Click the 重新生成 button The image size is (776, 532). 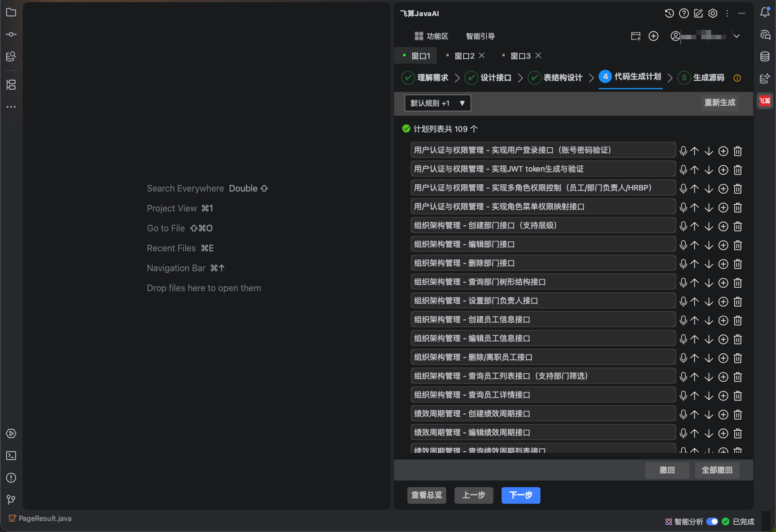[720, 103]
